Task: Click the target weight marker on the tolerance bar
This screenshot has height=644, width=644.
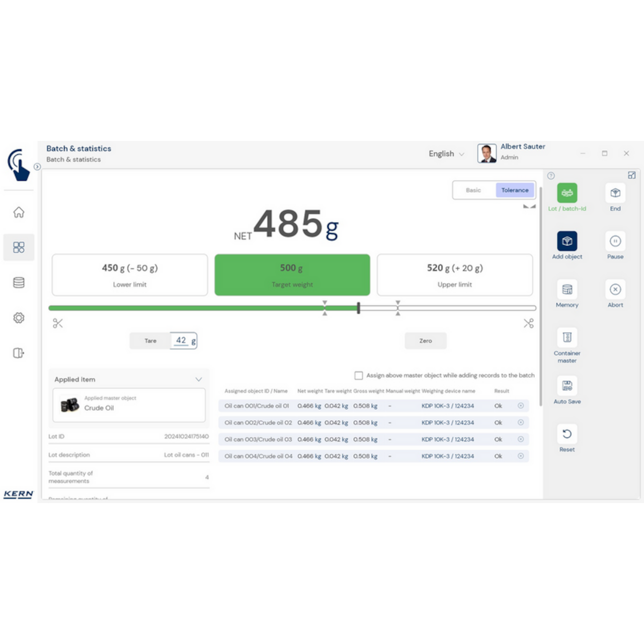Action: coord(358,307)
